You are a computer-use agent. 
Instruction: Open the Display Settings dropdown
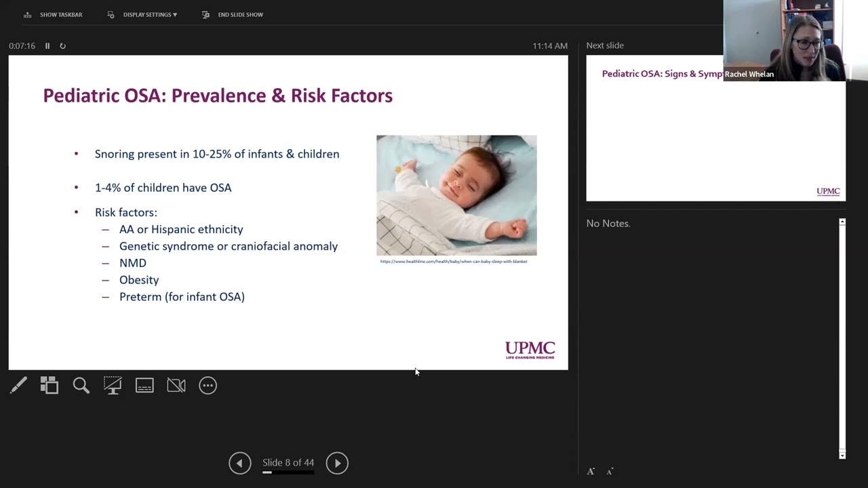pyautogui.click(x=142, y=14)
